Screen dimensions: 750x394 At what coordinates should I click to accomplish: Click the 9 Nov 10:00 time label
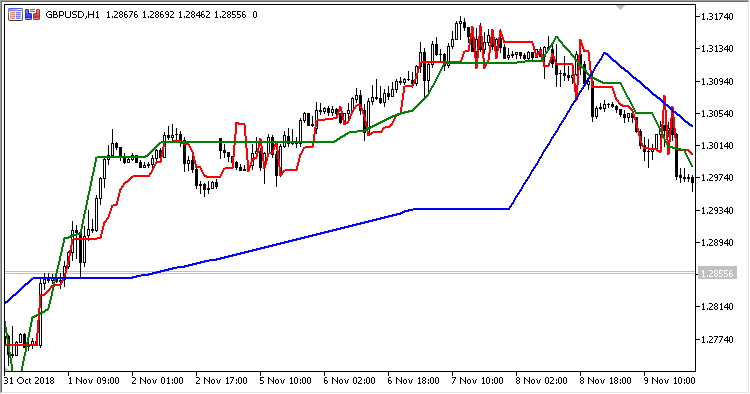point(670,381)
